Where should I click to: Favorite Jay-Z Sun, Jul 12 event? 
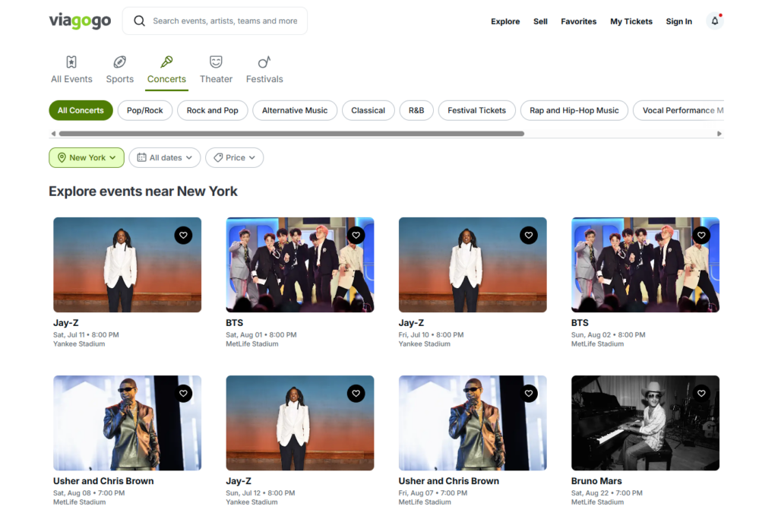(x=356, y=394)
